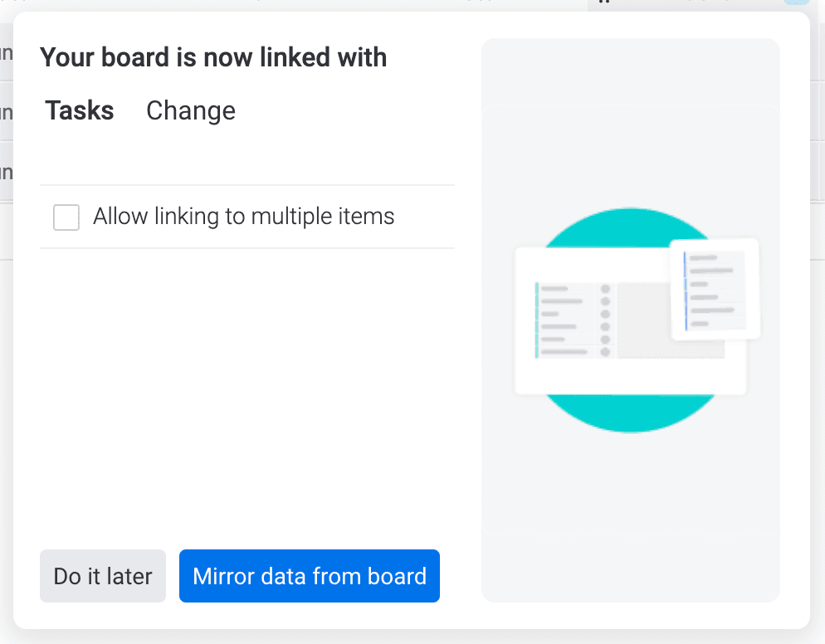The width and height of the screenshot is (825, 644).
Task: Choose the Do it later button
Action: pos(103,576)
